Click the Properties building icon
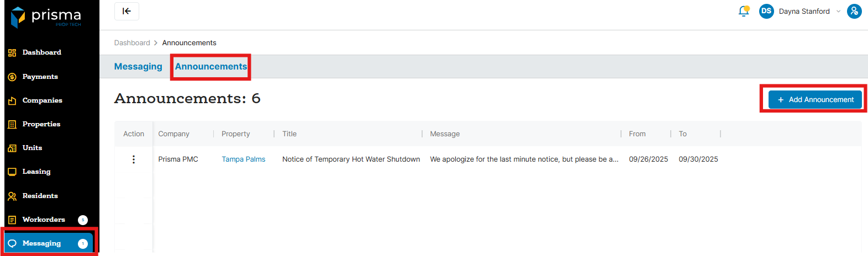 pos(12,124)
